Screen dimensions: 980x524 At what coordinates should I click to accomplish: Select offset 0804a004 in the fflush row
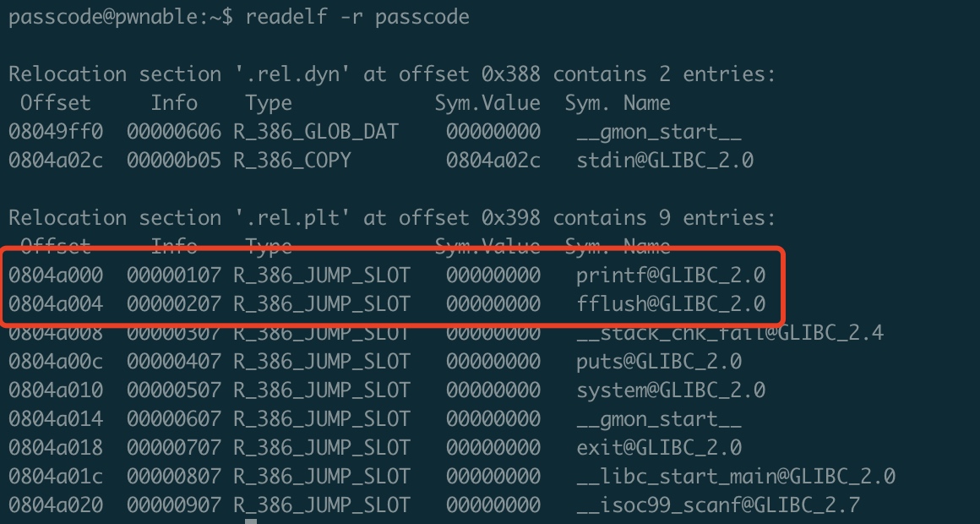coord(56,304)
